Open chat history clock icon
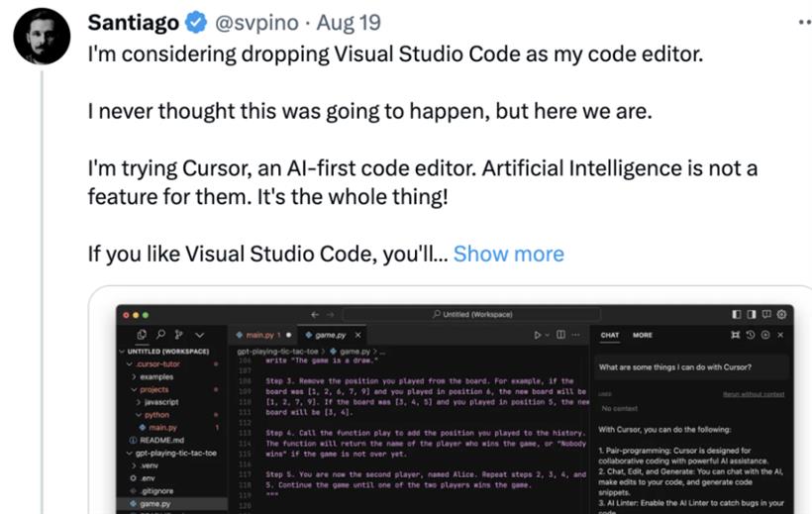 pyautogui.click(x=751, y=336)
